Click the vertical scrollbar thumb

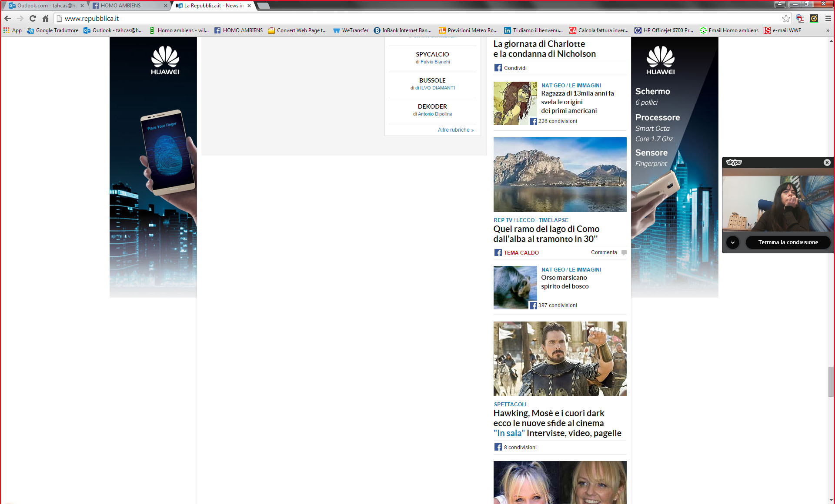coord(831,381)
